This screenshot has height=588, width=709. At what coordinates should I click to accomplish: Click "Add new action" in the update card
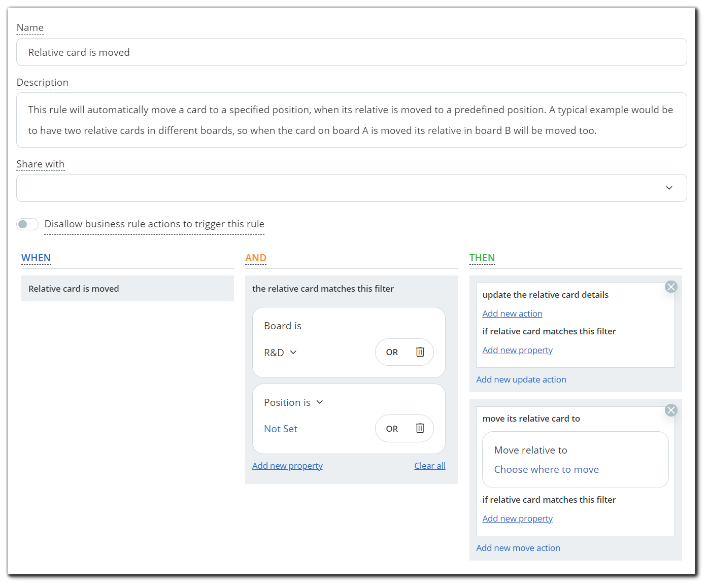point(512,313)
